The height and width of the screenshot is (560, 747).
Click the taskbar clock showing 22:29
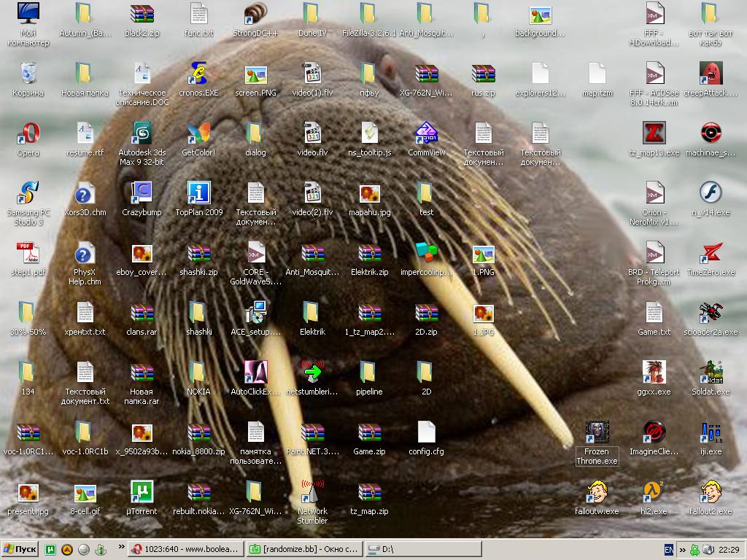728,549
